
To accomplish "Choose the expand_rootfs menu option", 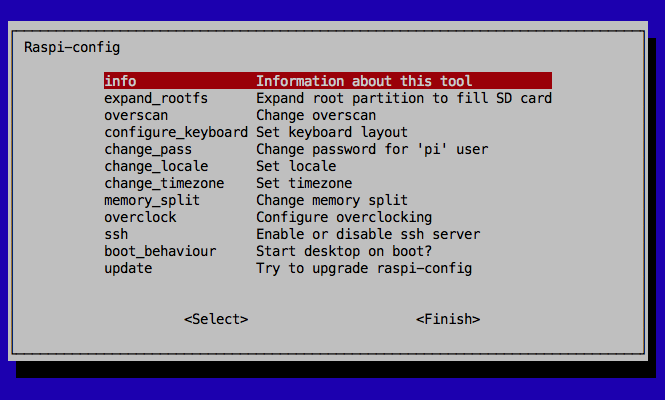I will pyautogui.click(x=156, y=98).
